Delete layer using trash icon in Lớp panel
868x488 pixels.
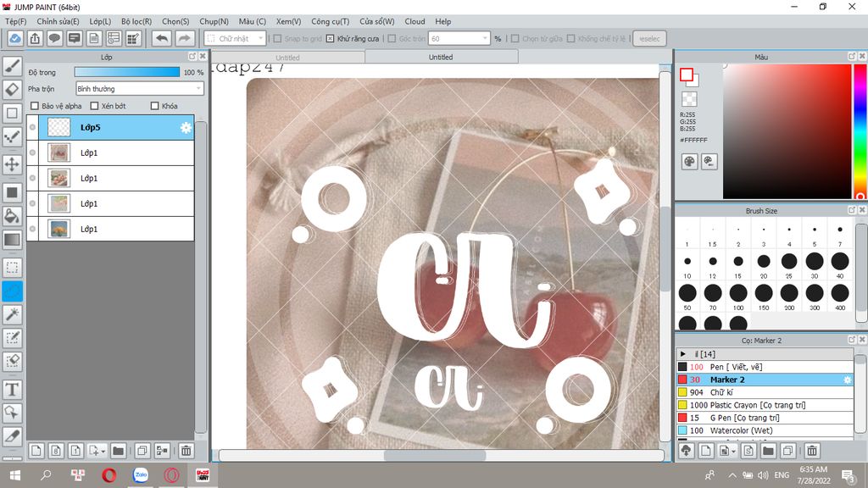186,451
